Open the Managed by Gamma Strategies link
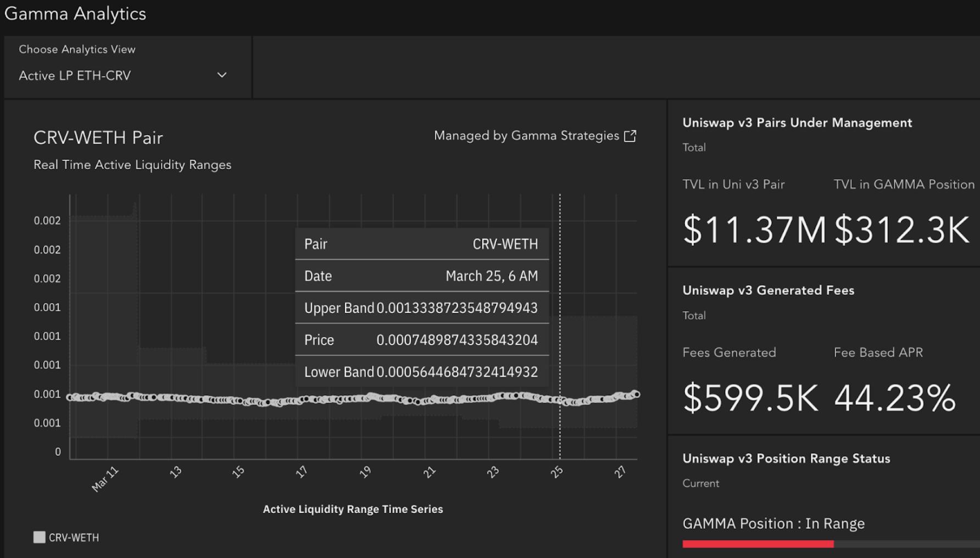 pyautogui.click(x=526, y=136)
